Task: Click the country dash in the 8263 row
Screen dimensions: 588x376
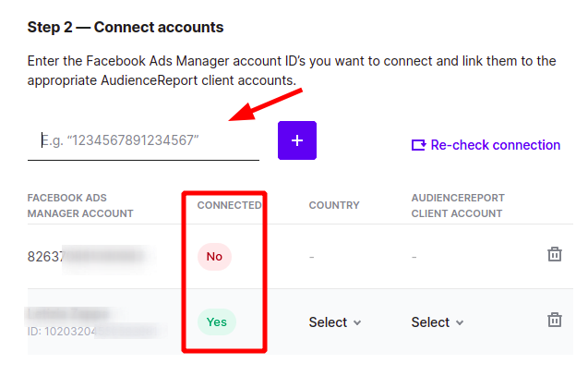Action: click(x=312, y=258)
